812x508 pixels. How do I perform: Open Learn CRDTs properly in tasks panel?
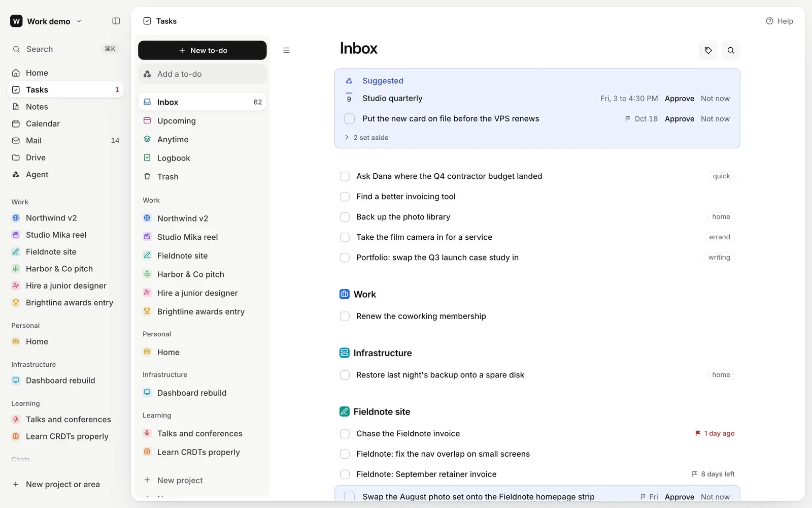tap(202, 452)
